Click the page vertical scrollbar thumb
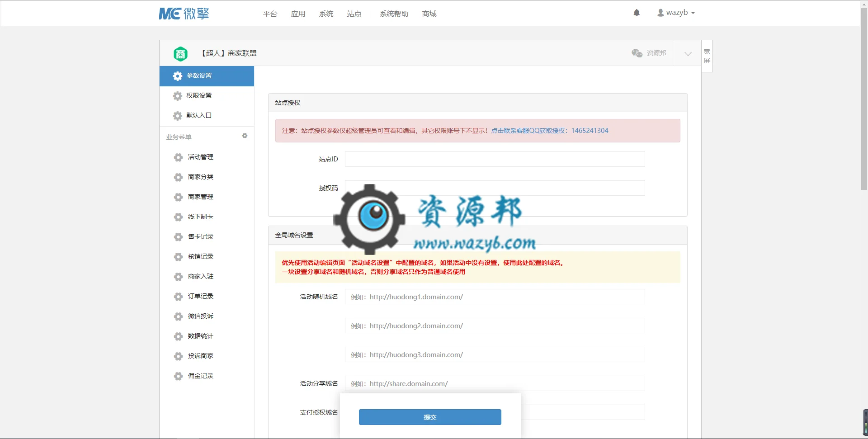868x439 pixels. pyautogui.click(x=864, y=99)
